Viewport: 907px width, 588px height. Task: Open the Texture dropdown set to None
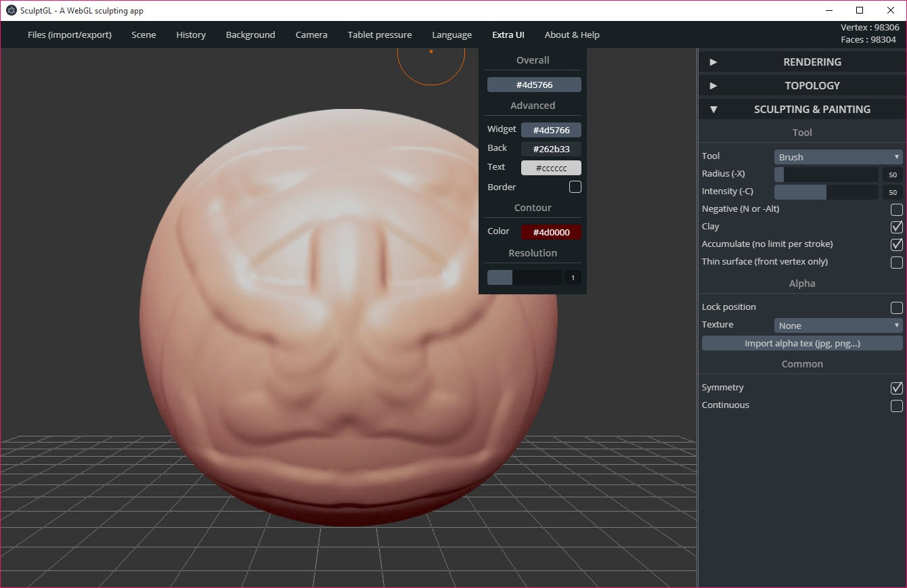pos(838,325)
